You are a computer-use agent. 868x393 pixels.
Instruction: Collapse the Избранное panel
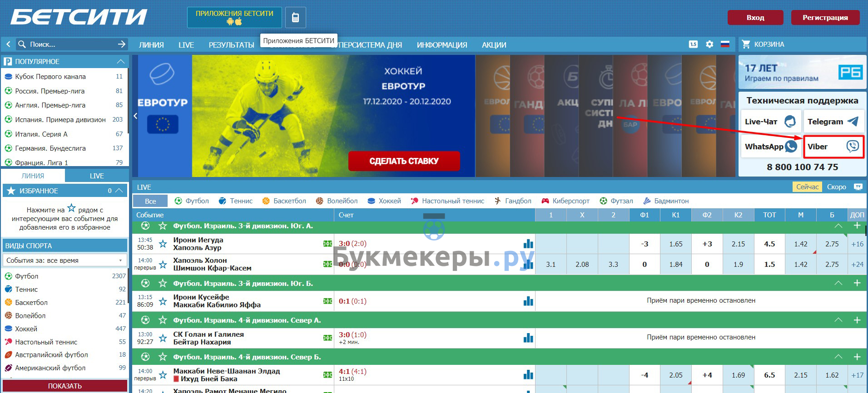click(x=119, y=191)
